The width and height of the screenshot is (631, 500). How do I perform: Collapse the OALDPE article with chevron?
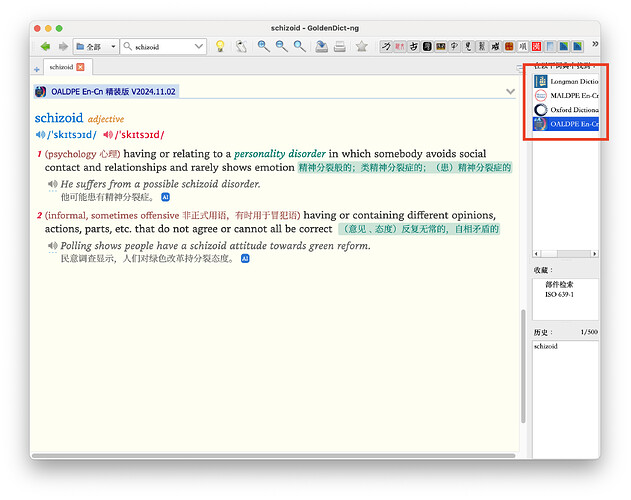coord(510,91)
